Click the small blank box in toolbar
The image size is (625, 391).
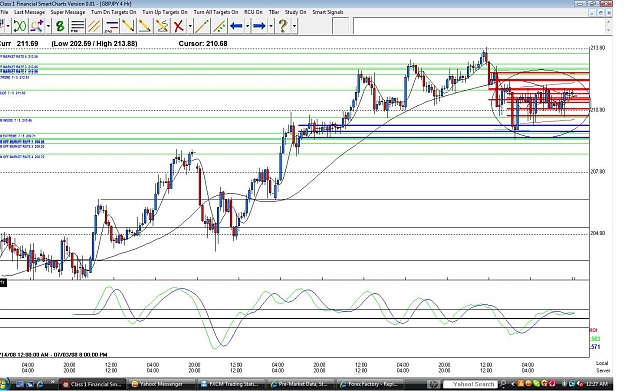[341, 26]
